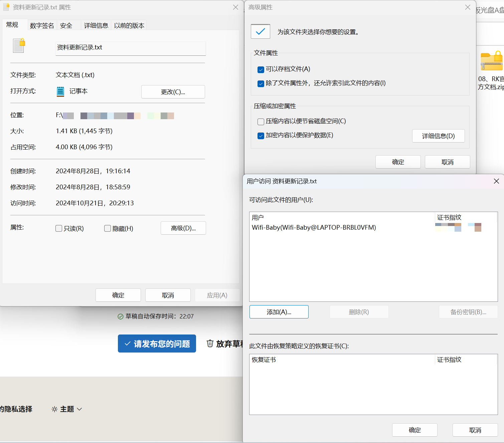Select the Wifi-Baby user row
Image resolution: width=504 pixels, height=443 pixels.
[314, 227]
